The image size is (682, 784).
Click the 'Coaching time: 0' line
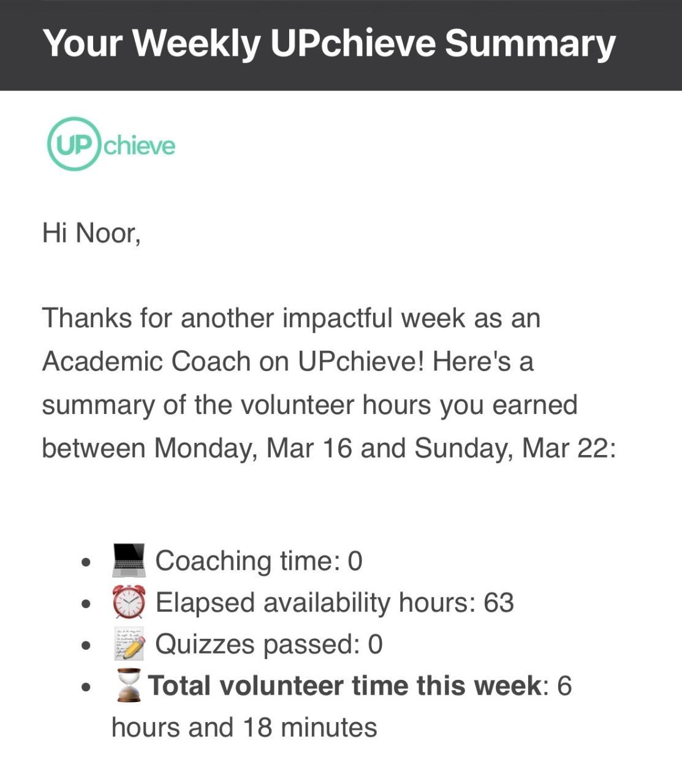click(259, 561)
